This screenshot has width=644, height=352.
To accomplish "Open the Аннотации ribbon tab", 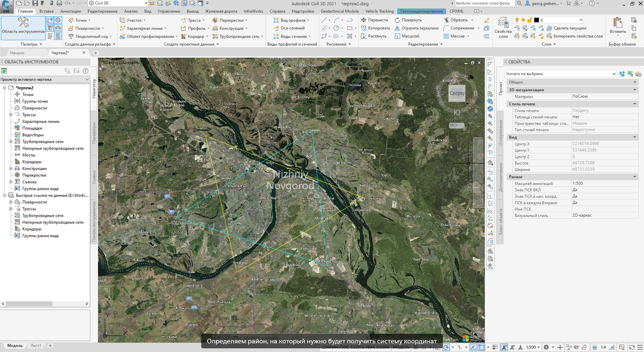I will 70,11.
